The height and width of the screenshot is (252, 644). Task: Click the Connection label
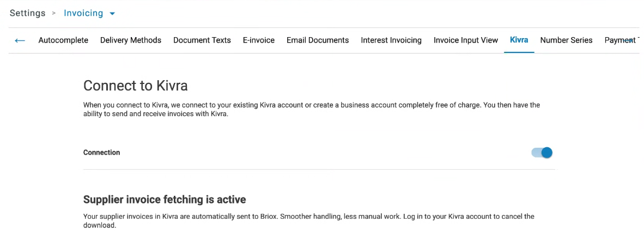click(101, 153)
